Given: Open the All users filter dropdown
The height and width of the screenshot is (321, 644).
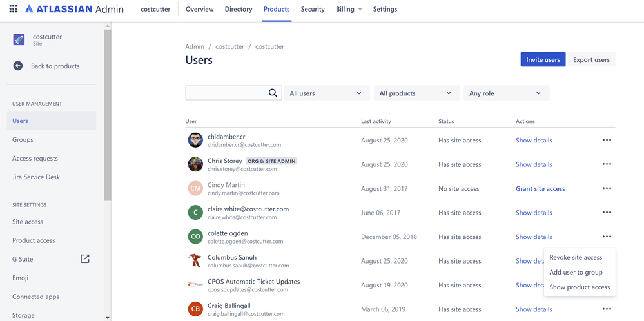Looking at the screenshot, I should [327, 93].
